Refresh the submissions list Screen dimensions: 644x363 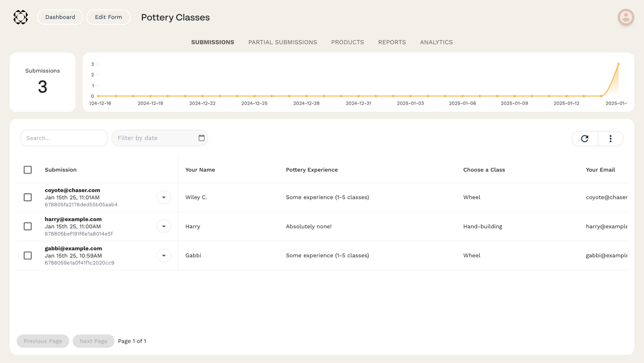click(x=585, y=138)
